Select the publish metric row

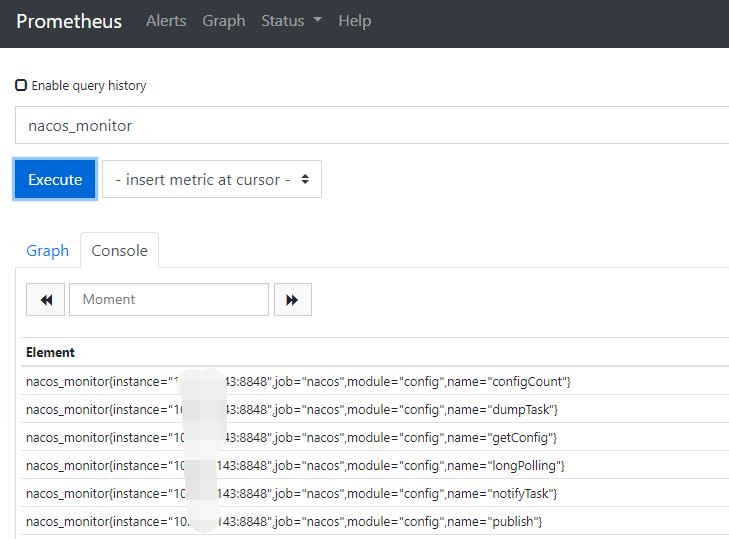click(375, 520)
